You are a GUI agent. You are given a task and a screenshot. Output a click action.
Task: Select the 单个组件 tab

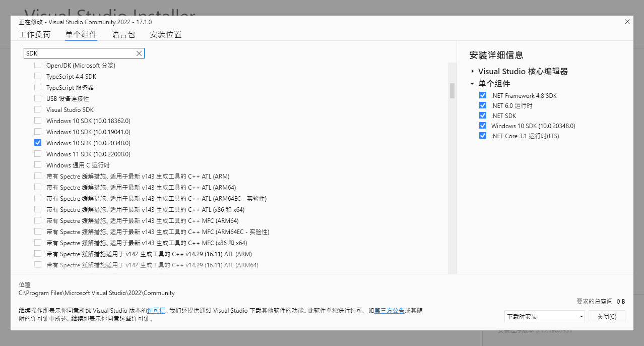(81, 34)
